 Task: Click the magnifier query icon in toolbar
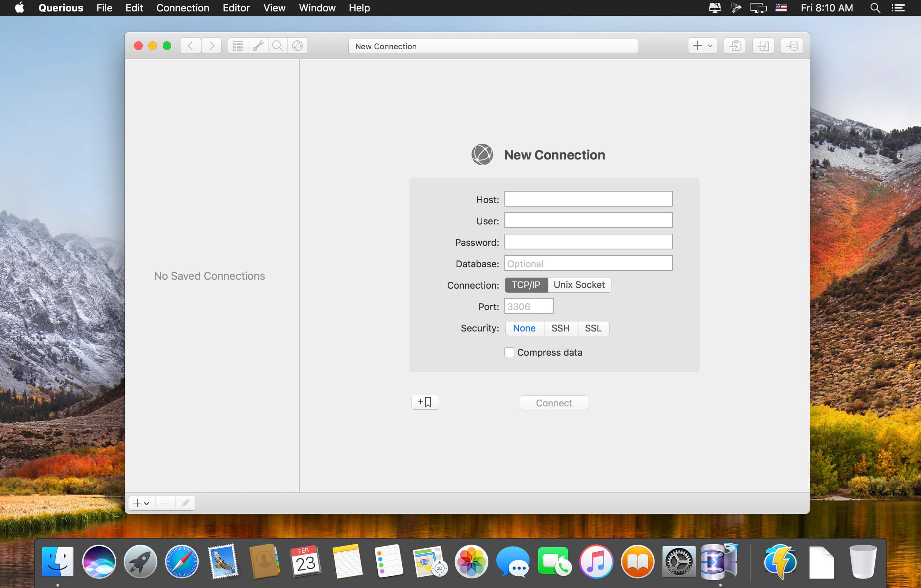point(278,46)
